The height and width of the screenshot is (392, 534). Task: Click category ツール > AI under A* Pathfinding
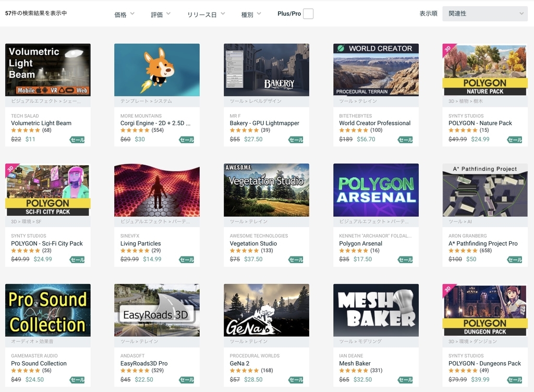[460, 222]
